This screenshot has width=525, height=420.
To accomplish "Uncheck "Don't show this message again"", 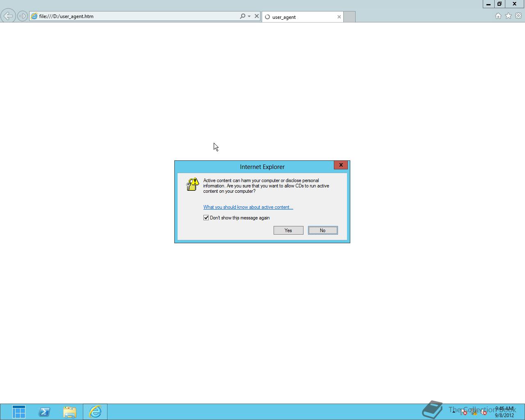I will point(206,218).
